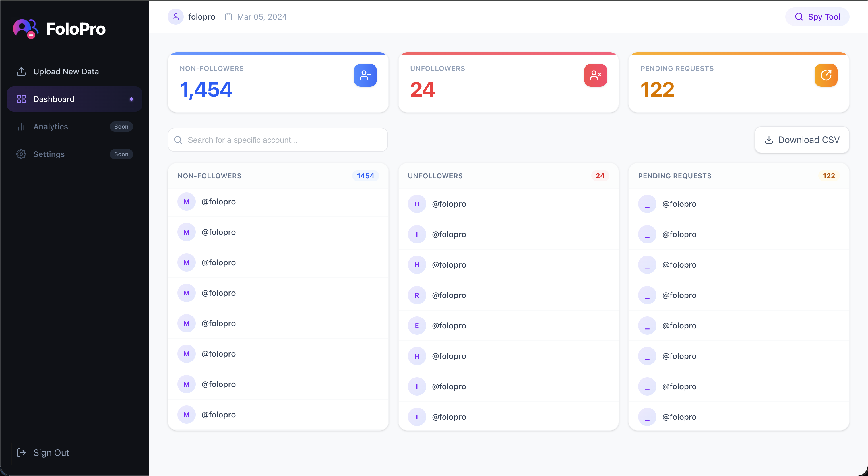Open the Analytics menu item

pos(74,127)
